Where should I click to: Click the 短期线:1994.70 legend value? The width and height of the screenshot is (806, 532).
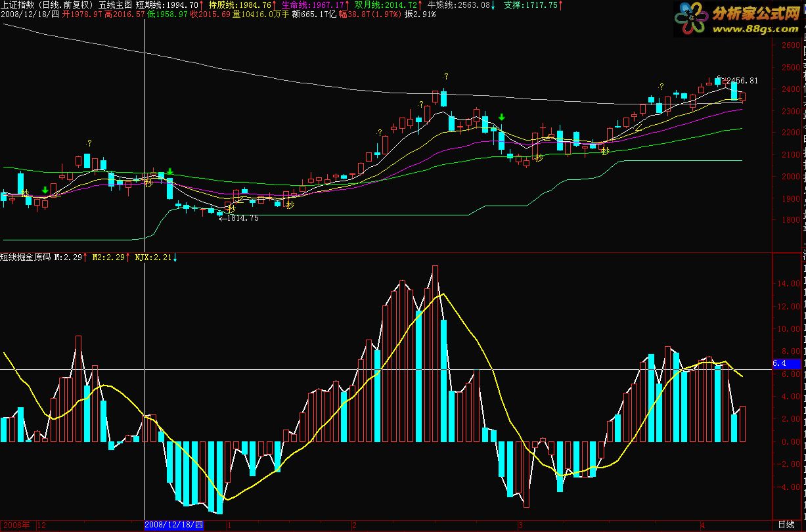click(167, 5)
